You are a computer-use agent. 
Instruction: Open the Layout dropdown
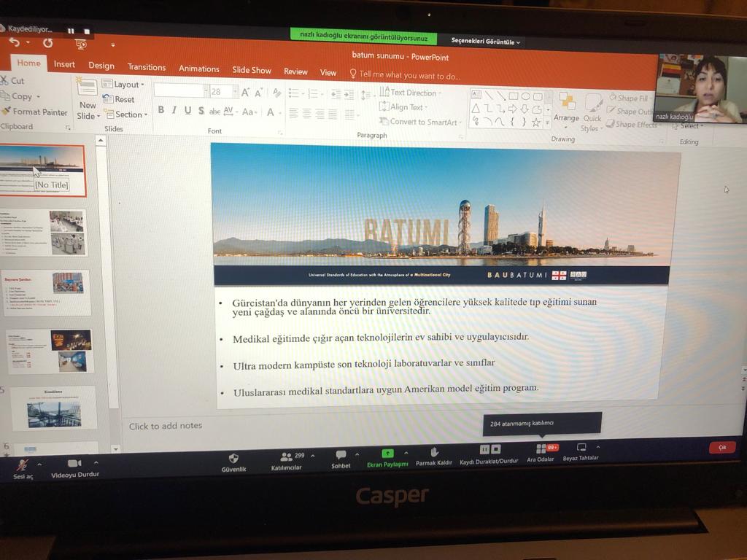(123, 85)
